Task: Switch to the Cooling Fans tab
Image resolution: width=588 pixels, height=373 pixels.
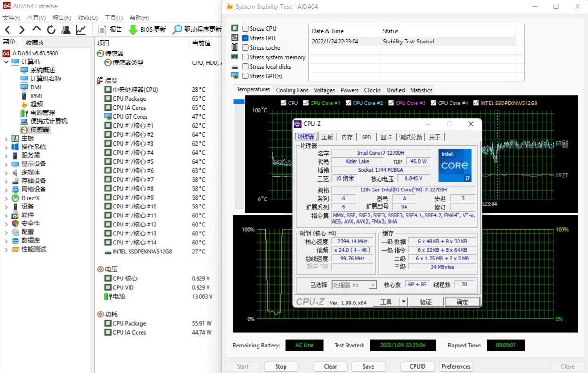Action: 292,90
